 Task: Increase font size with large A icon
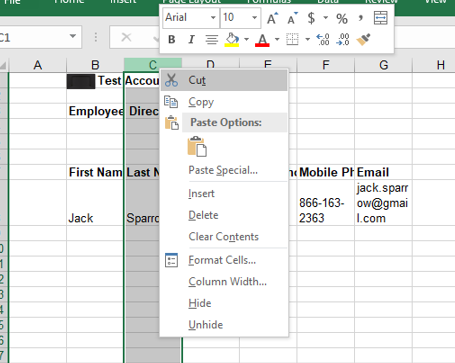(x=272, y=18)
